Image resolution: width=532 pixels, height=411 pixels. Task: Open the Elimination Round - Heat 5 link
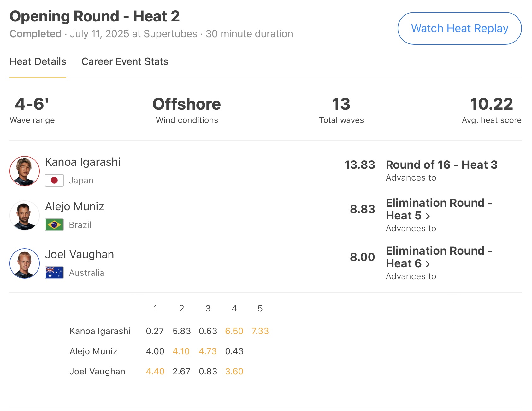[439, 203]
